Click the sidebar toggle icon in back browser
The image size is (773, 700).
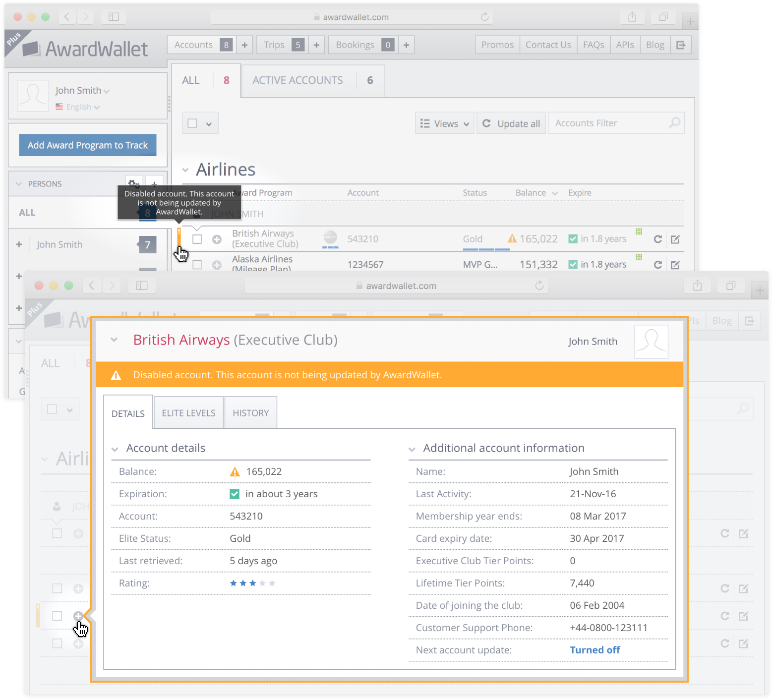(x=114, y=17)
